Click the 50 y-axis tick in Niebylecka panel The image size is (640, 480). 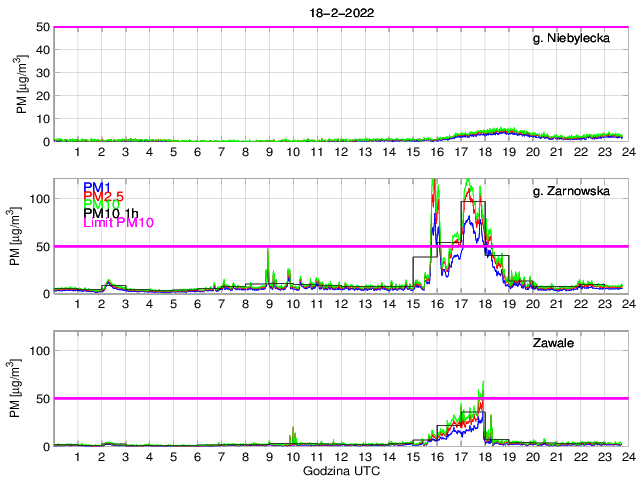coord(42,27)
